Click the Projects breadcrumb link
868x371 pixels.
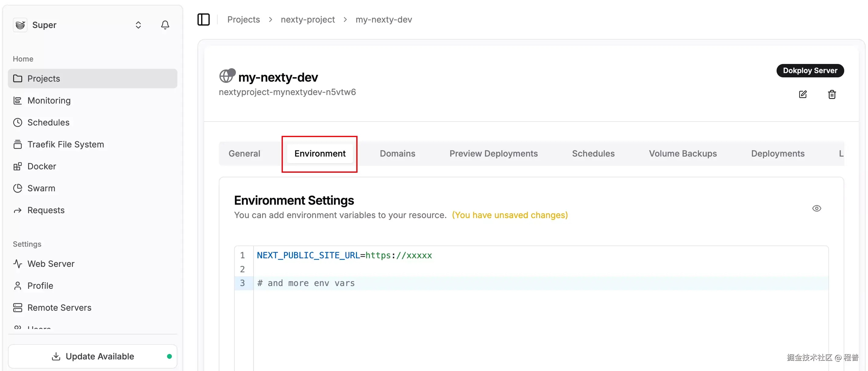pyautogui.click(x=244, y=19)
